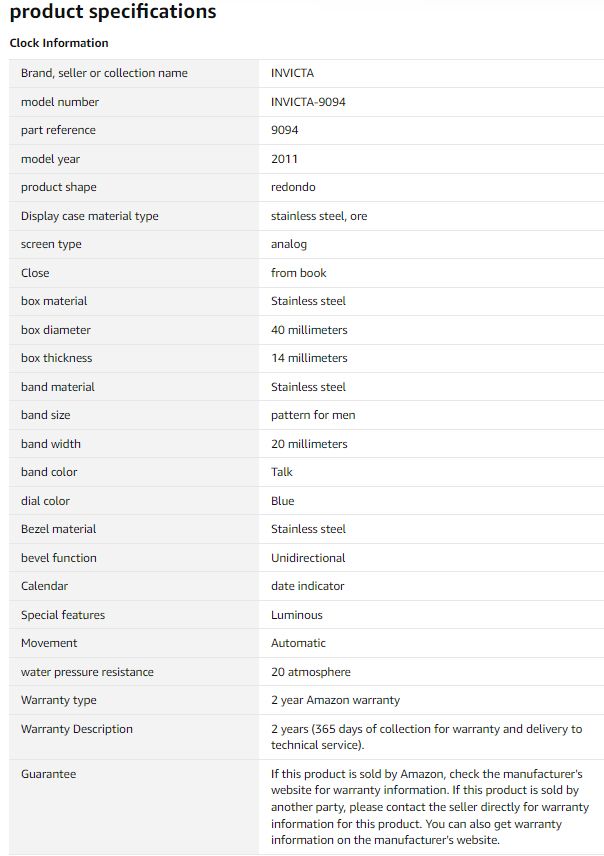Select the Luminous special features value
Viewport: 604px width, 856px height.
point(297,615)
